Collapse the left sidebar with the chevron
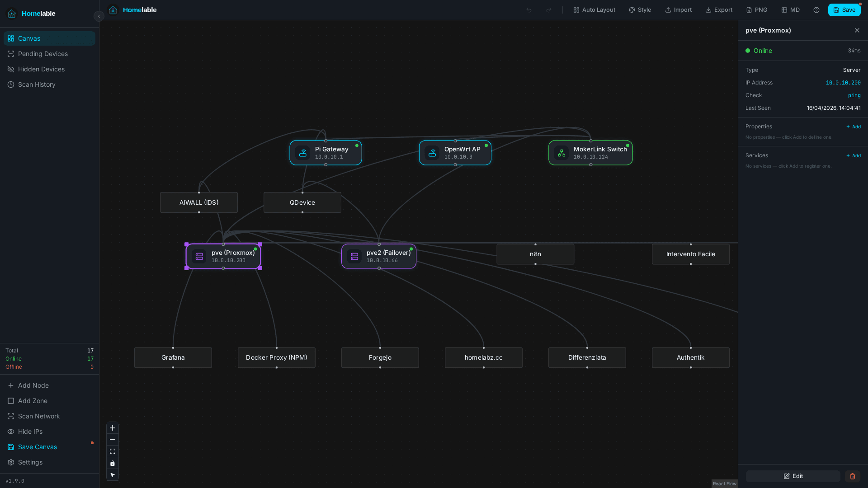The image size is (868, 488). click(x=99, y=16)
